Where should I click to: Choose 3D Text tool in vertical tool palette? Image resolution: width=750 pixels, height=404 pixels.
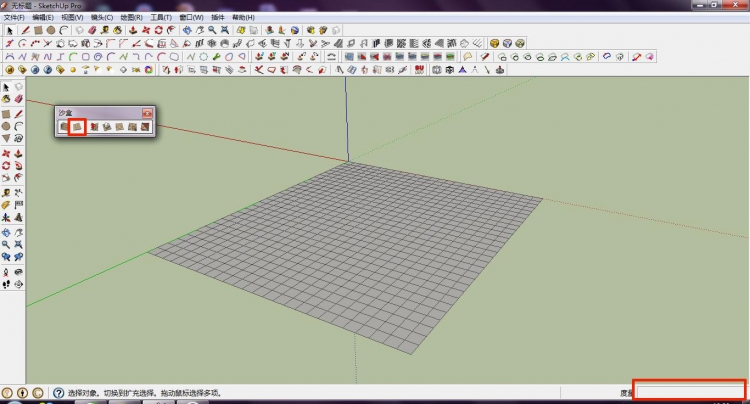pos(19,218)
